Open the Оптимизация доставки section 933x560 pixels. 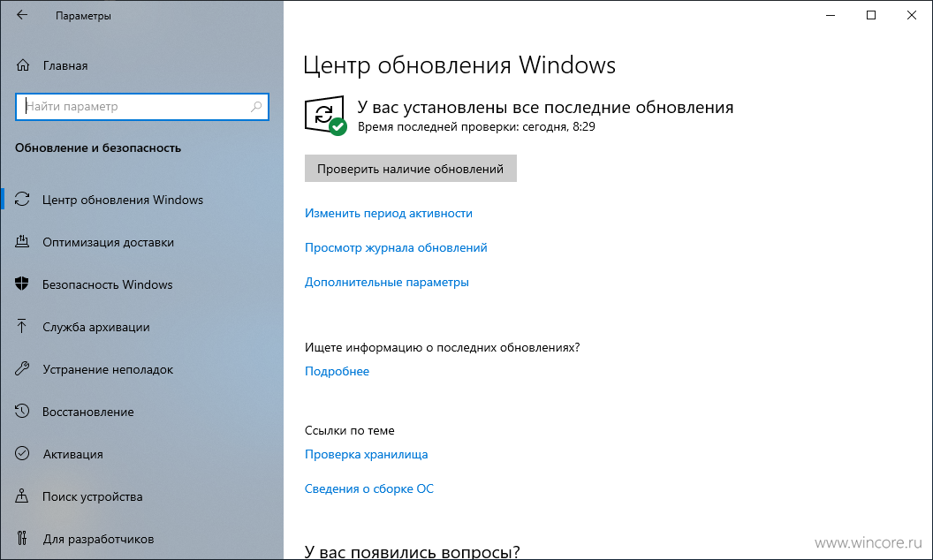click(141, 242)
